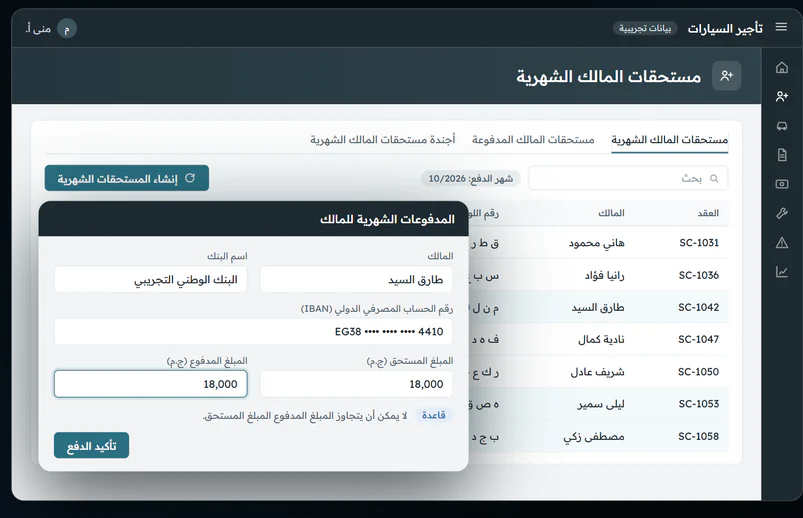The height and width of the screenshot is (518, 803).
Task: Go to home icon in sidebar
Action: click(x=781, y=67)
